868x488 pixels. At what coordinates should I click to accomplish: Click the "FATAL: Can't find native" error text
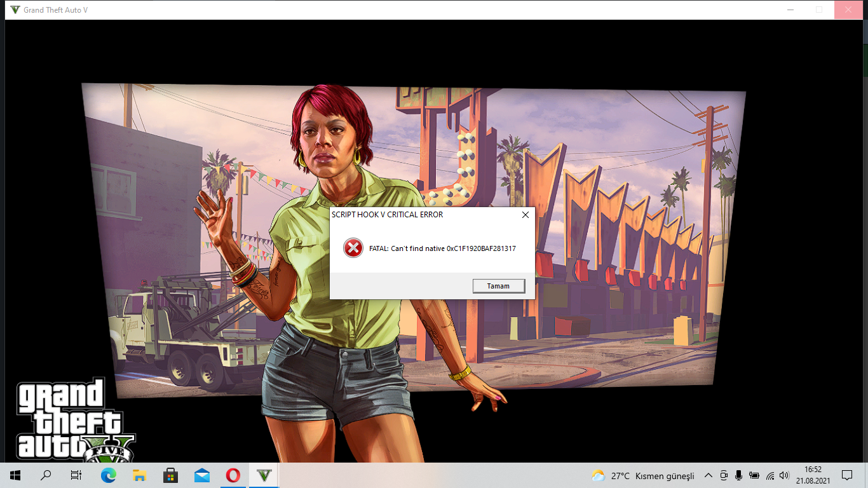[442, 248]
